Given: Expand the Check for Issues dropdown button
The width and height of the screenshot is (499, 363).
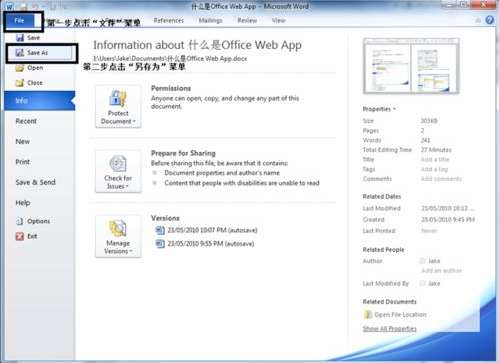Looking at the screenshot, I should [118, 171].
